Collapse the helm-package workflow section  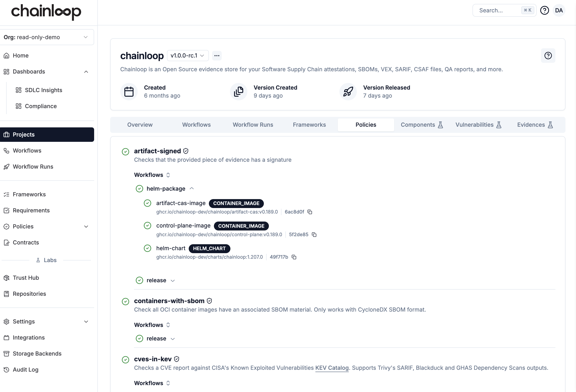click(x=192, y=188)
